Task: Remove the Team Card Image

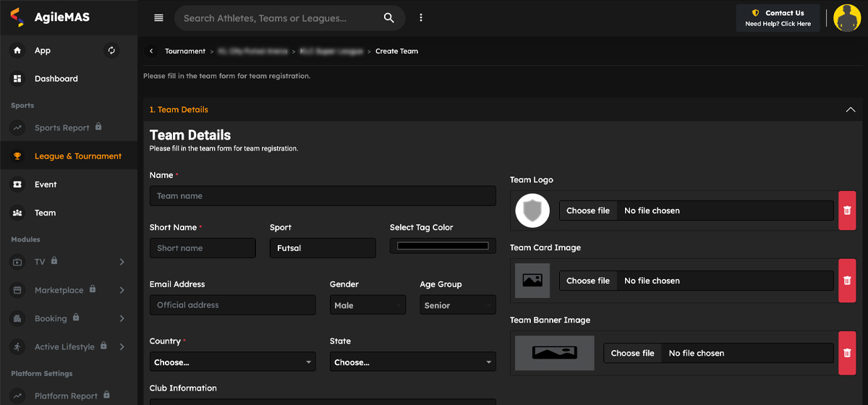Action: point(847,281)
